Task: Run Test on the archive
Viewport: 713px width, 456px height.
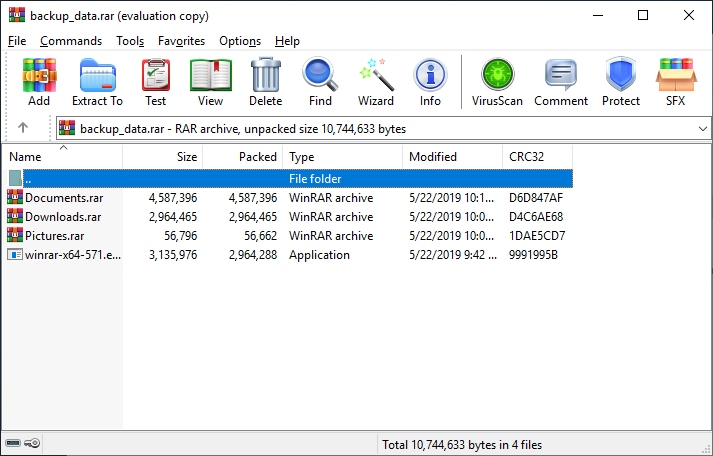Action: click(x=155, y=82)
